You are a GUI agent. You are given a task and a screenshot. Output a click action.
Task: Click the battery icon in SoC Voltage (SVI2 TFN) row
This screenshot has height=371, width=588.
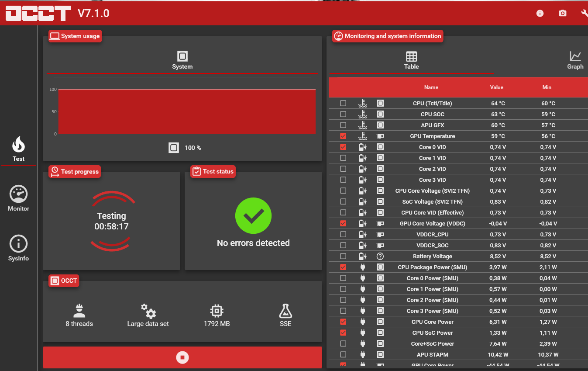pyautogui.click(x=362, y=201)
